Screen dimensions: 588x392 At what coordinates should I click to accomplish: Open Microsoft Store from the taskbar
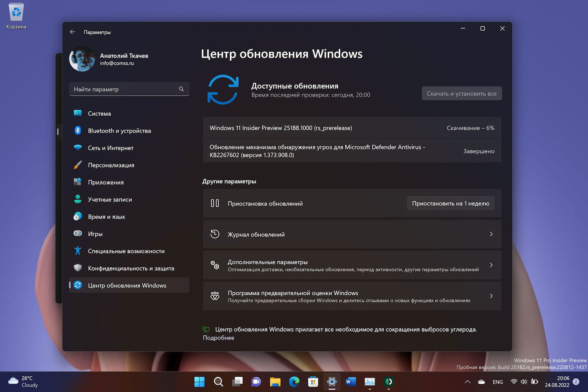(x=313, y=381)
